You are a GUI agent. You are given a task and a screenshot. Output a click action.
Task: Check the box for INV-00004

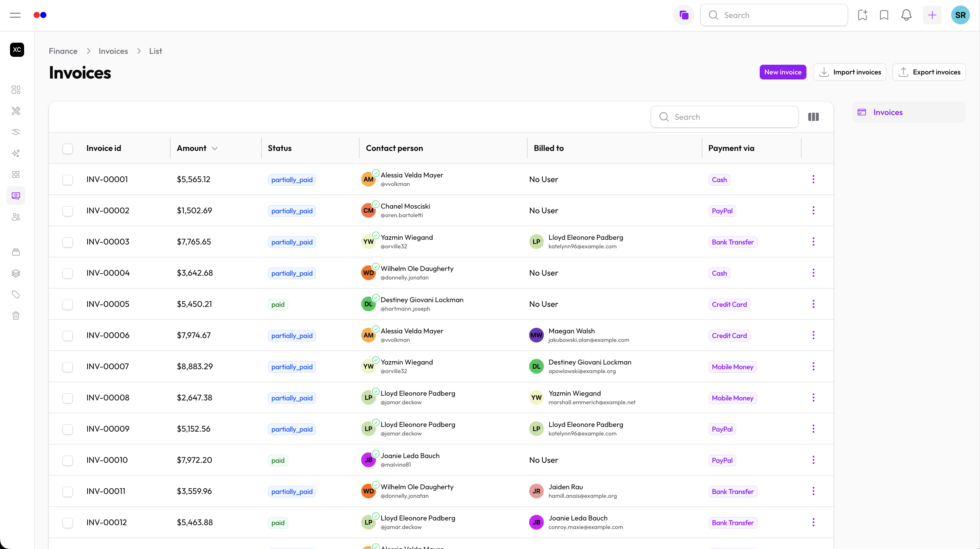tap(68, 273)
